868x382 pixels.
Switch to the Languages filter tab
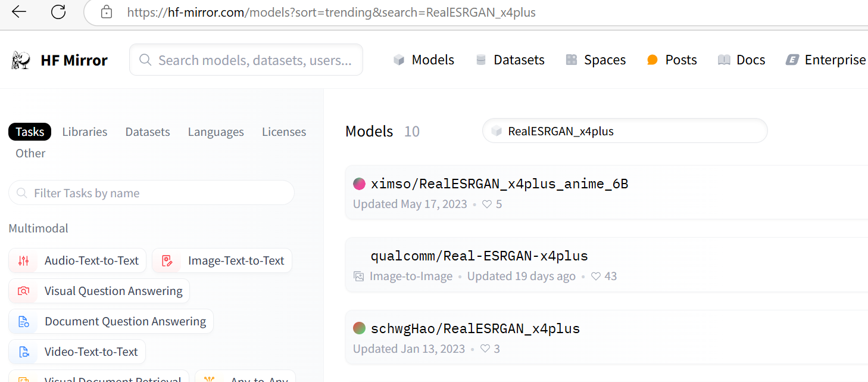click(x=216, y=132)
